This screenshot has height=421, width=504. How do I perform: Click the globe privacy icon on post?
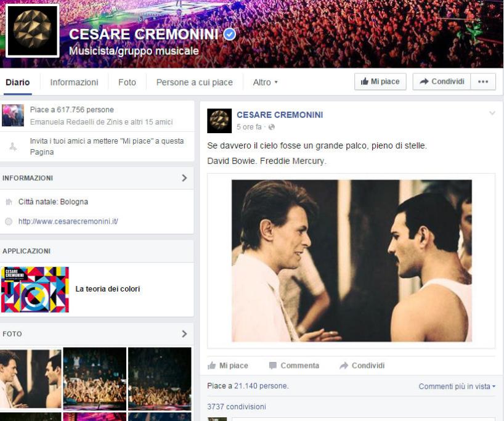tap(272, 127)
